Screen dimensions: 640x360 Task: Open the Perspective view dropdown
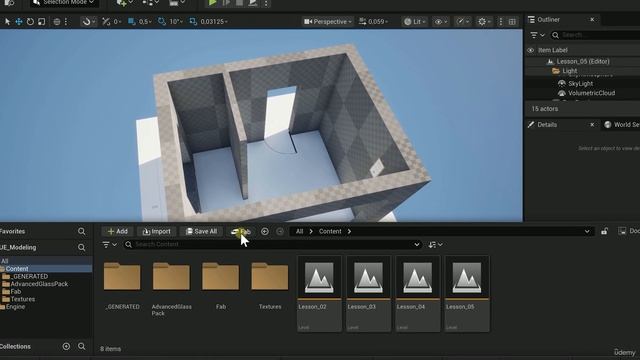[x=328, y=22]
